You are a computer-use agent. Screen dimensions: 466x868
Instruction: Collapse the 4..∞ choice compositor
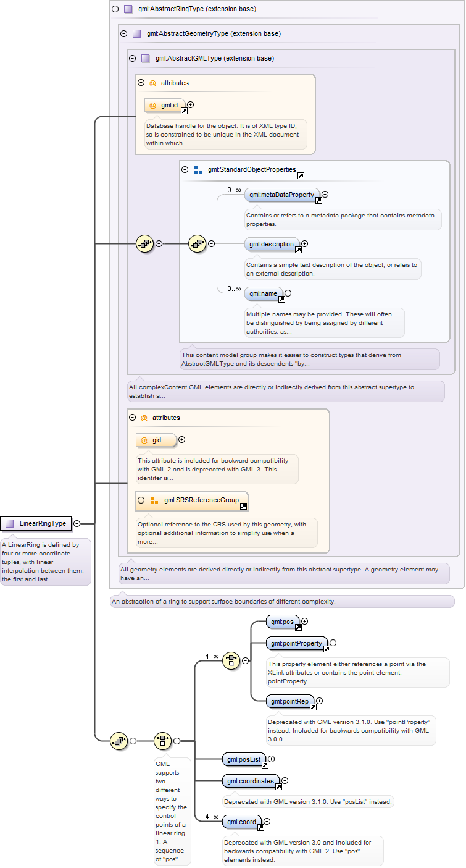point(245,660)
